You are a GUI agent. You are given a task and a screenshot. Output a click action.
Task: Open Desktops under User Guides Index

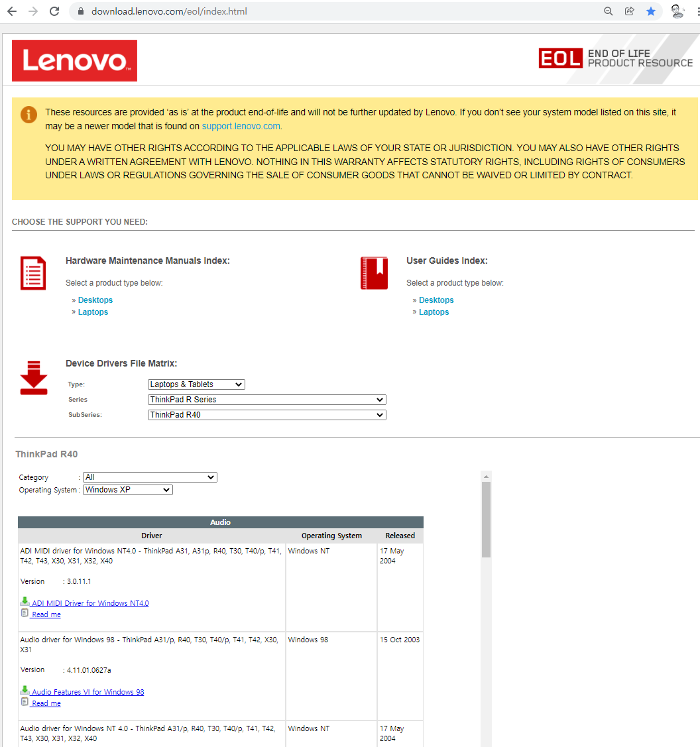click(436, 300)
